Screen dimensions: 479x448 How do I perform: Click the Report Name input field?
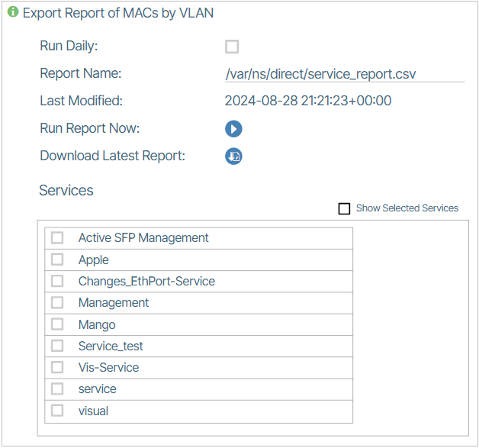(x=344, y=74)
